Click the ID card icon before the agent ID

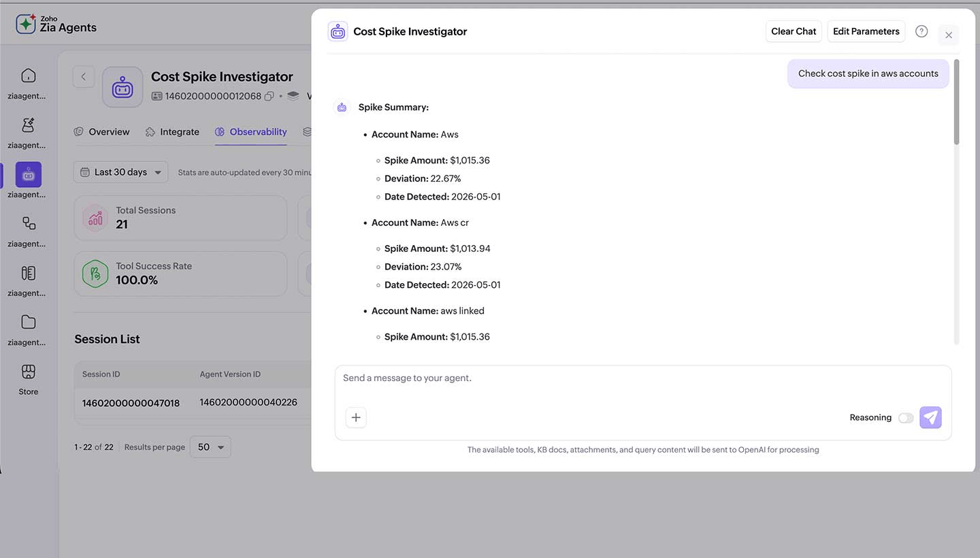(157, 96)
